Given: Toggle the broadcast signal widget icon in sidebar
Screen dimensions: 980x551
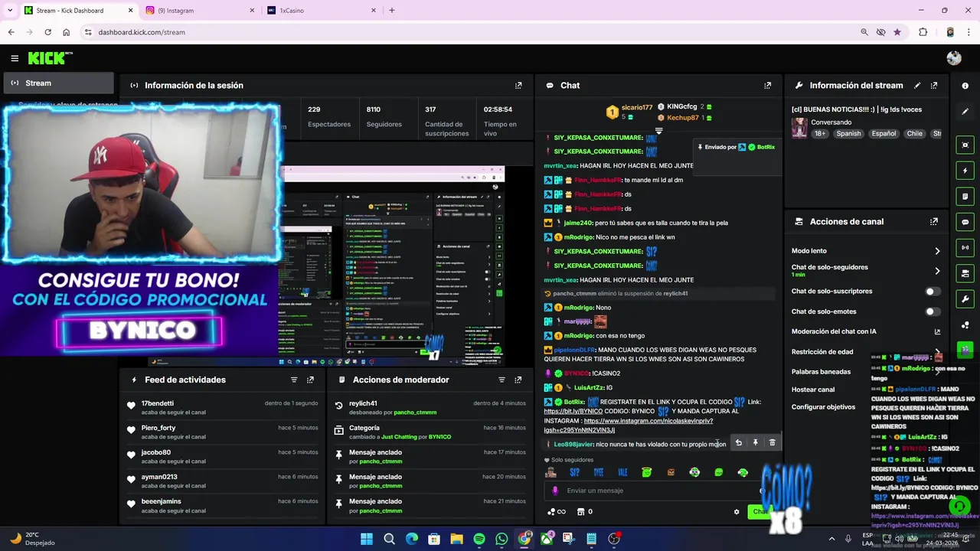Looking at the screenshot, I should [x=965, y=248].
